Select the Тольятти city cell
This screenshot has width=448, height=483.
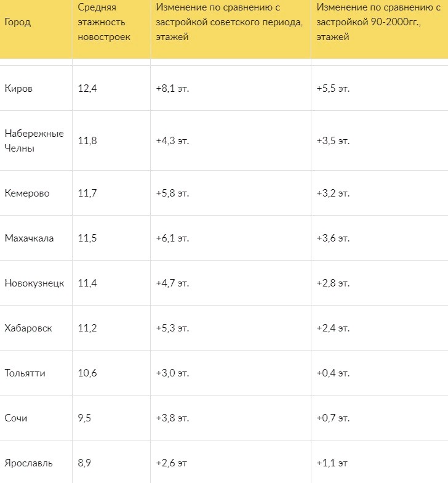tap(25, 373)
